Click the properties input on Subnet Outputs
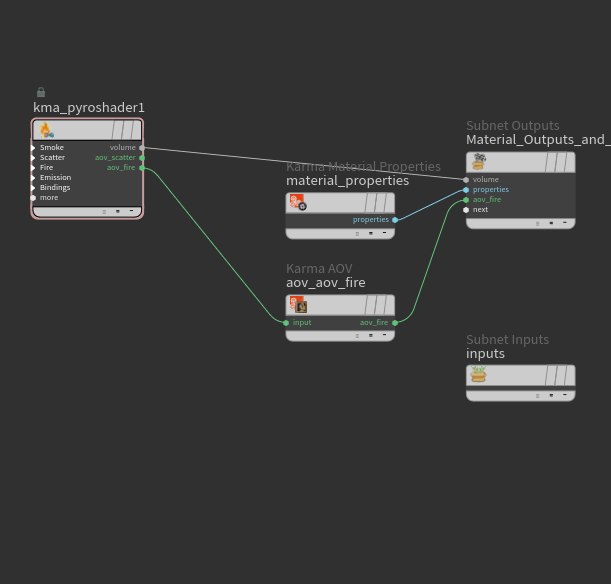Viewport: 611px width, 584px height. [x=466, y=190]
